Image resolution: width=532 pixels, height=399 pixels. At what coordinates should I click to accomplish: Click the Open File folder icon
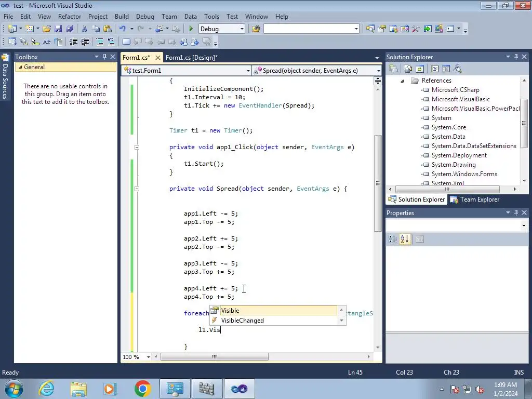[47, 29]
